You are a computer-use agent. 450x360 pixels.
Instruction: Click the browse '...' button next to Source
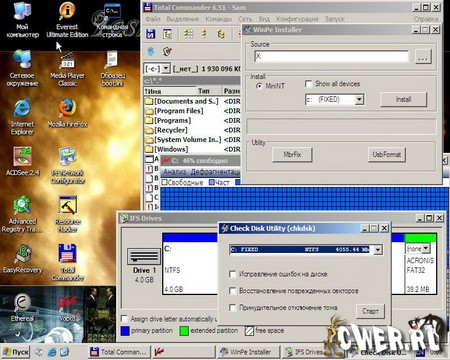tap(423, 57)
